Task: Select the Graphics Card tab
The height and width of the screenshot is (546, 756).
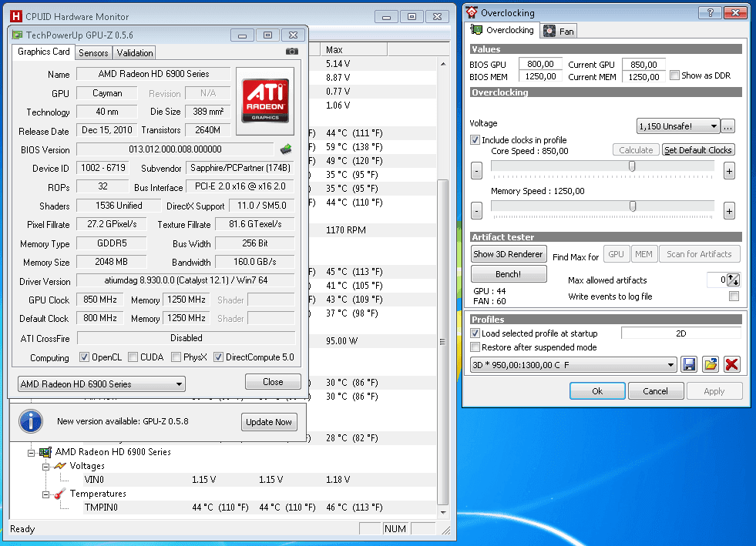Action: tap(43, 52)
